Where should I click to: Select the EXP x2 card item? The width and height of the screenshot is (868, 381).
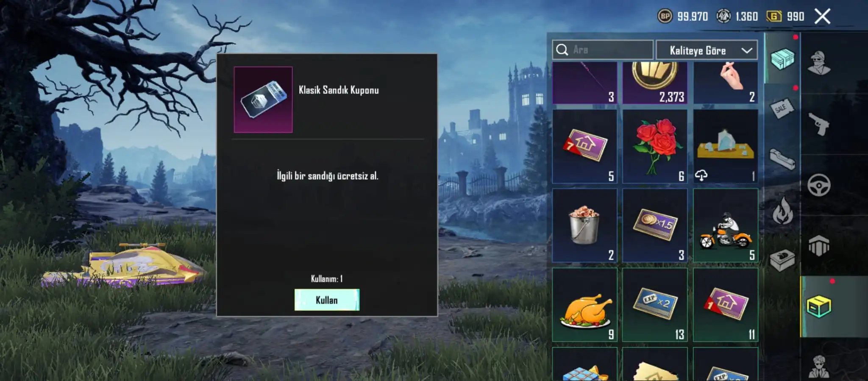655,305
